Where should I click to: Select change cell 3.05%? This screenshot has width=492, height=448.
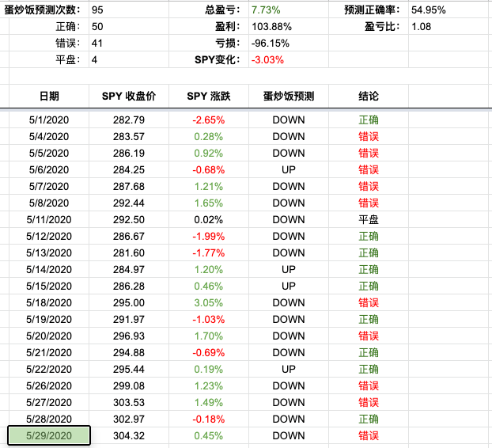(x=209, y=303)
